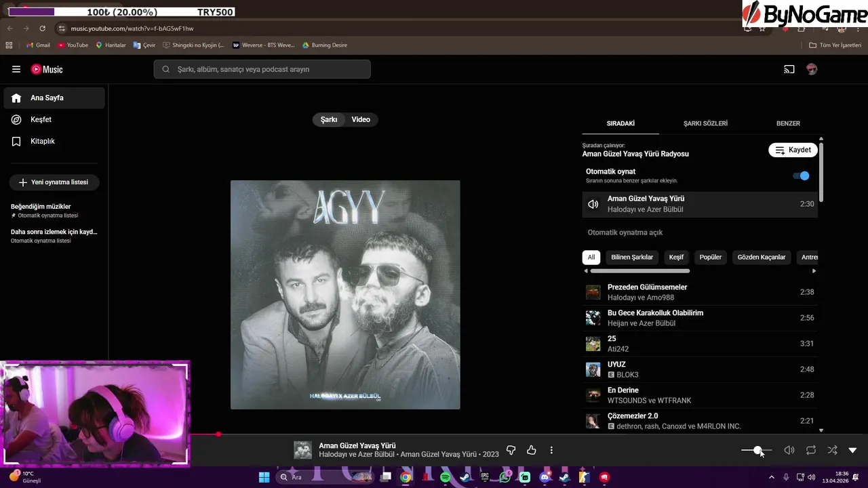This screenshot has width=868, height=488.
Task: Open Spotify from the taskbar
Action: tap(445, 477)
